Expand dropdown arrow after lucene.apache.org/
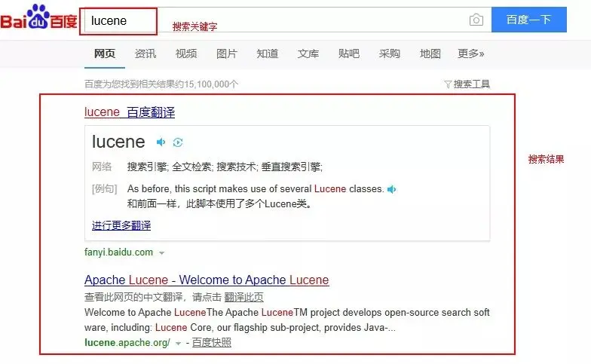This screenshot has height=364, width=591. point(178,344)
